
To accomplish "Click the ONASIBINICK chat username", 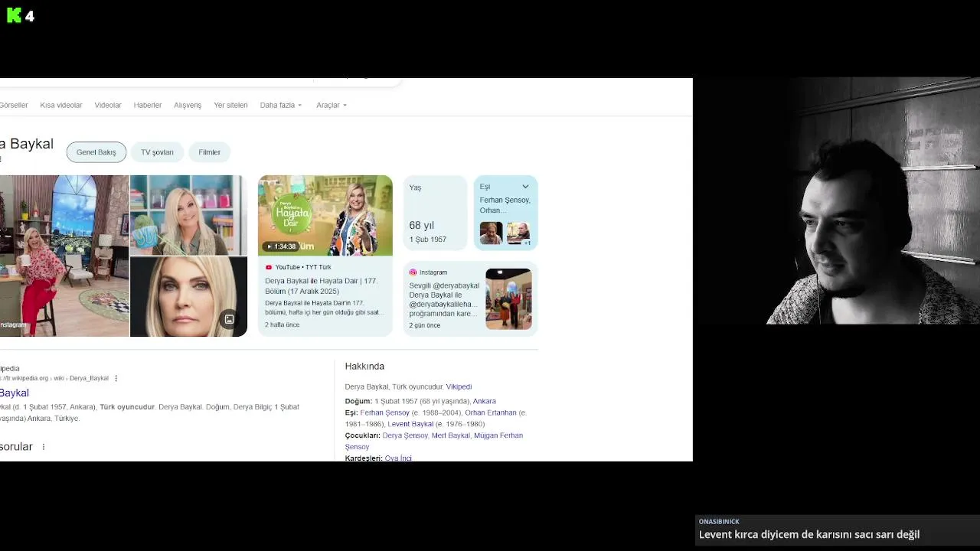I will [x=719, y=522].
